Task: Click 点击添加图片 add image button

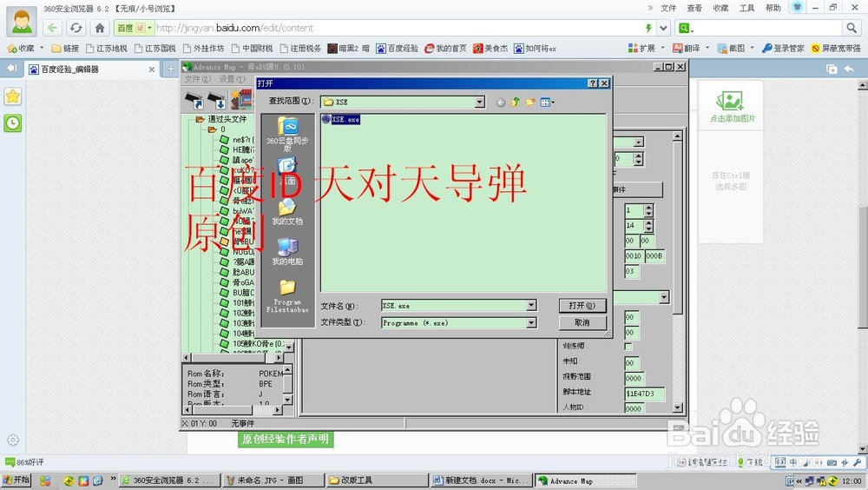Action: (x=731, y=107)
